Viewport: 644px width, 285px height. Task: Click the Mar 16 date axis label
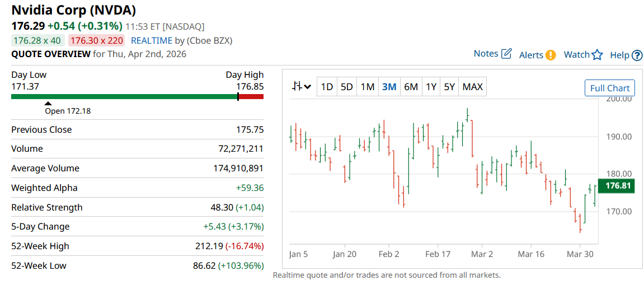(531, 254)
